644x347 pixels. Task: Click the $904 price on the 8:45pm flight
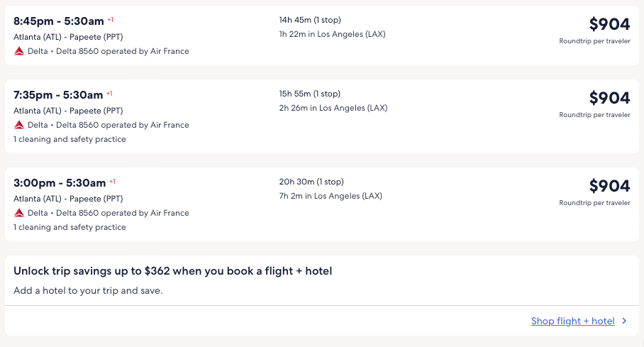[x=609, y=24]
